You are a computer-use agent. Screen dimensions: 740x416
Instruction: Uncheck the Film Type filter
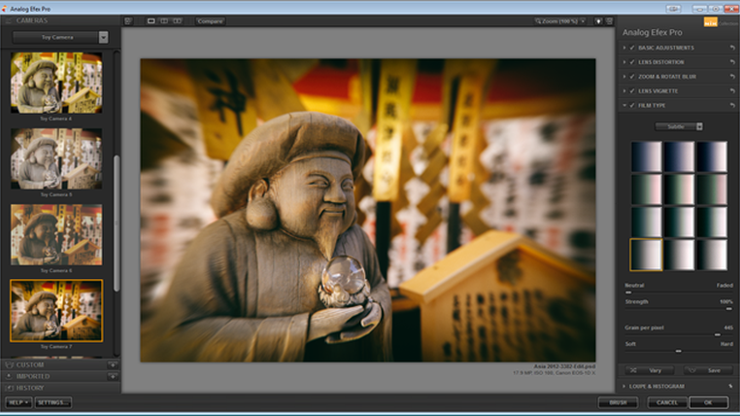tap(632, 105)
